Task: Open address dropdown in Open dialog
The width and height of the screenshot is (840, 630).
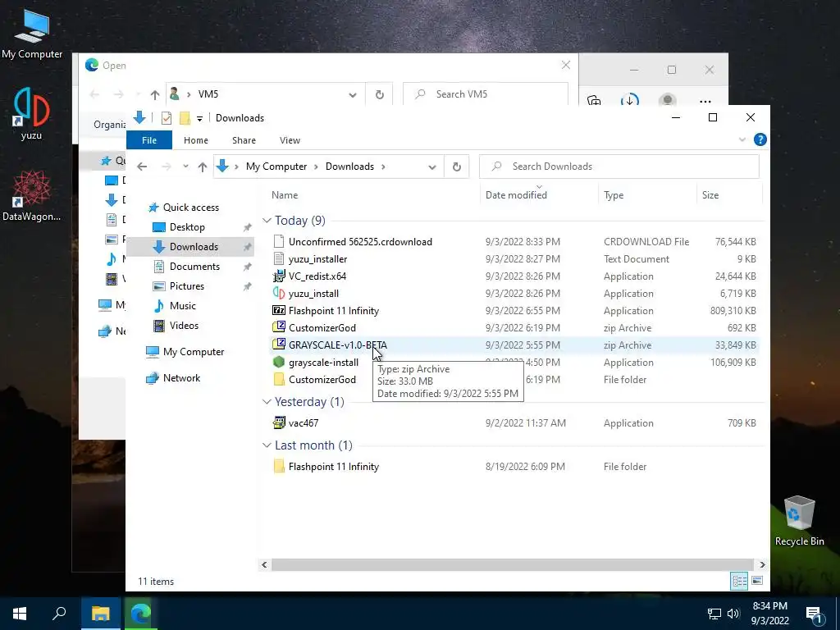Action: point(353,95)
